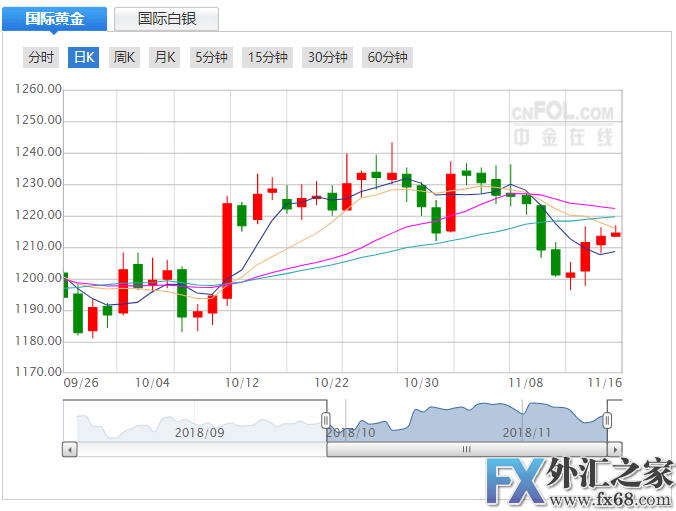Viewport: 676px width, 511px height.
Task: Choose the 60分钟 interval
Action: (x=387, y=57)
